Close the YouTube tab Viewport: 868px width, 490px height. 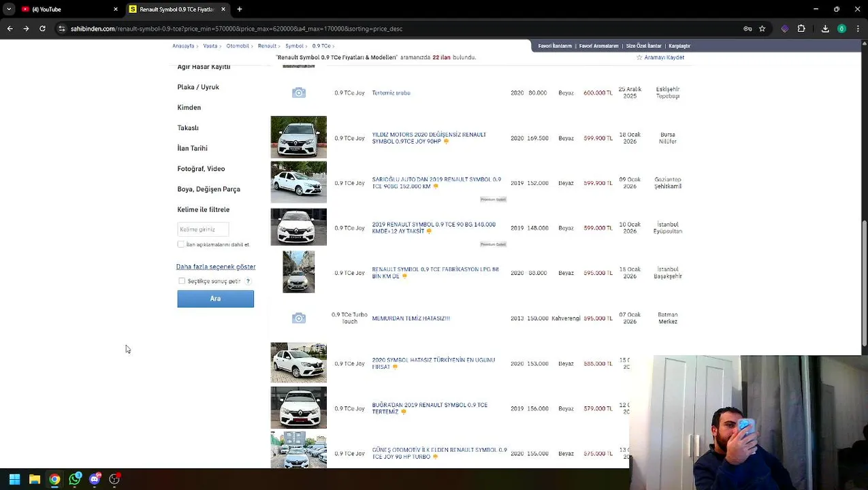point(116,9)
